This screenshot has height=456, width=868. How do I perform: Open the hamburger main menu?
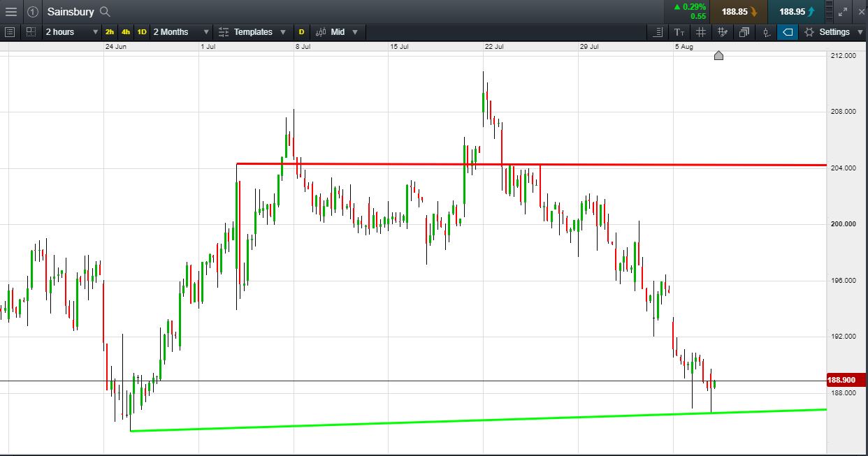(10, 11)
